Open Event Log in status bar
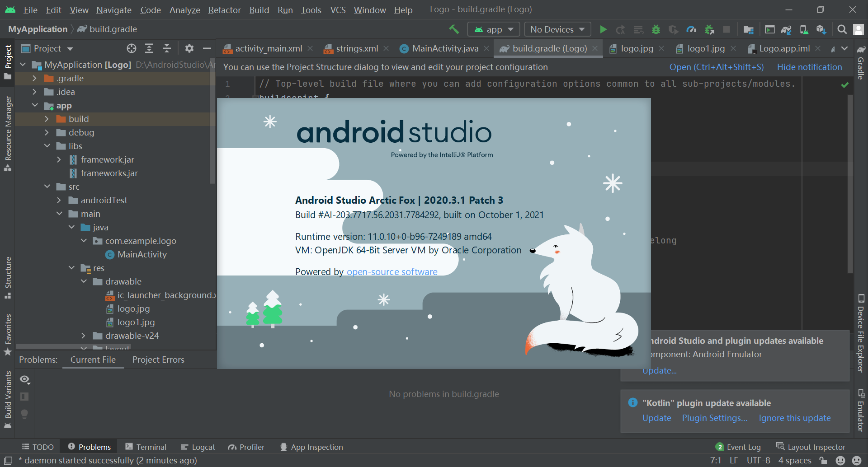The width and height of the screenshot is (868, 467). [738, 447]
